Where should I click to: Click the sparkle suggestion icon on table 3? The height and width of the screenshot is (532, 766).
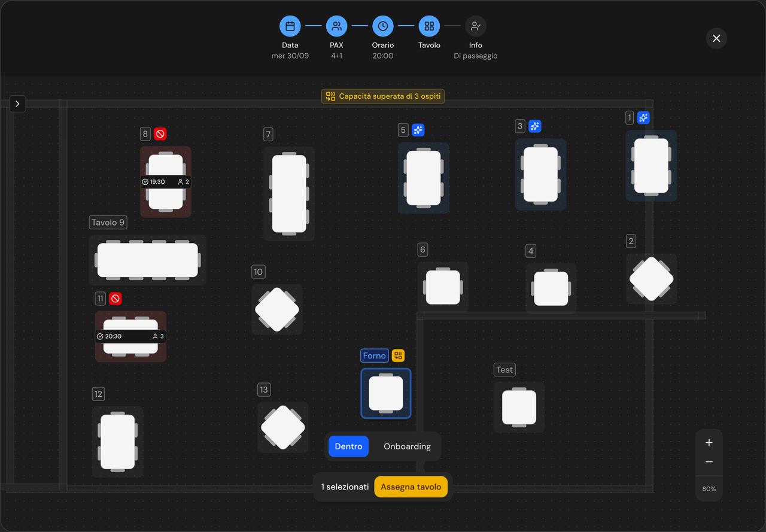(535, 126)
